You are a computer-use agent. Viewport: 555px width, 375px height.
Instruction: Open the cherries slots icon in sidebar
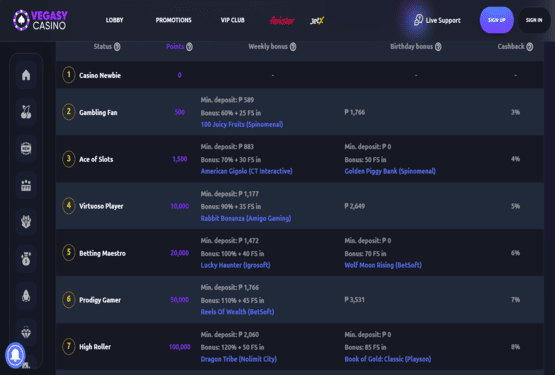coord(26,112)
